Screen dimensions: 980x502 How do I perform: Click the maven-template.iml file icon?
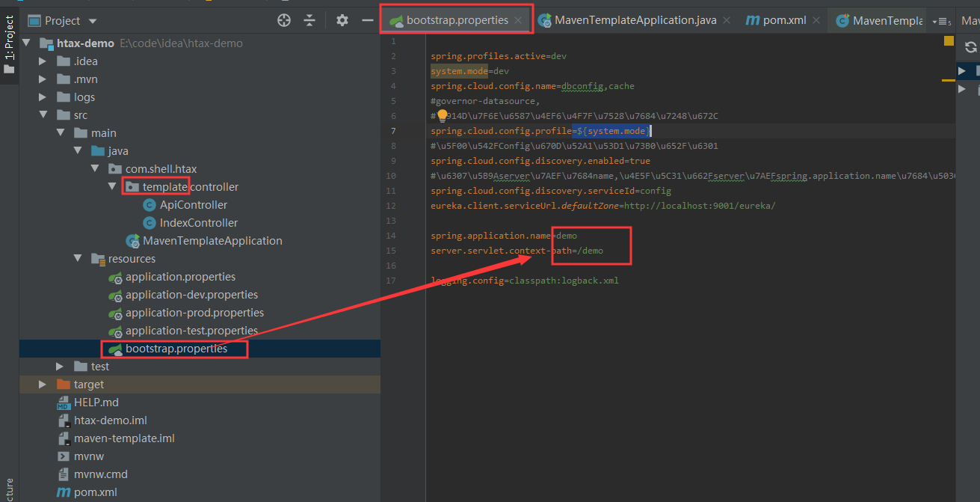point(64,438)
